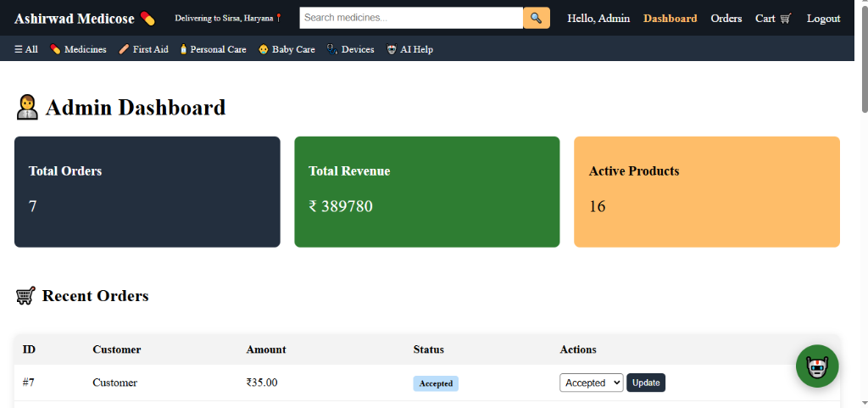Click the shopping cart icon beside Recent Orders
Image resolution: width=868 pixels, height=408 pixels.
pos(25,296)
